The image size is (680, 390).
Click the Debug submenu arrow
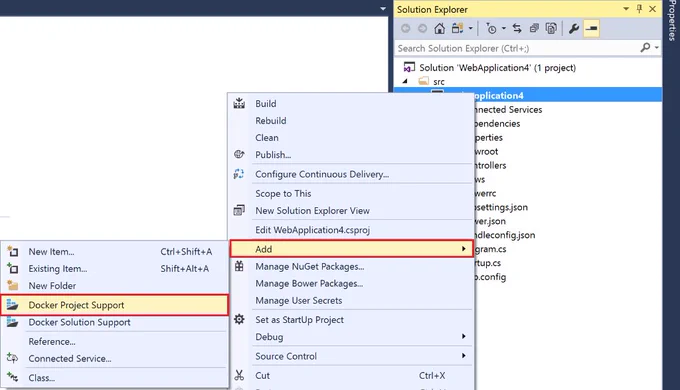(464, 336)
